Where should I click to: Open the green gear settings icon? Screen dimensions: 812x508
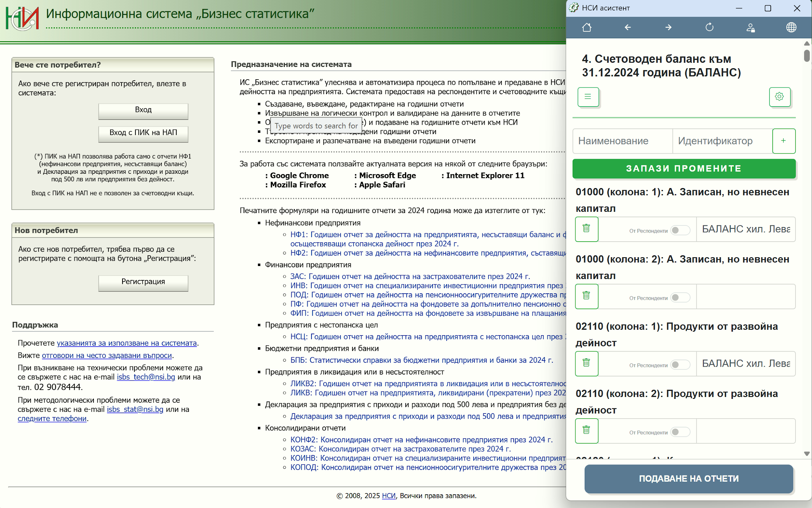(x=780, y=97)
